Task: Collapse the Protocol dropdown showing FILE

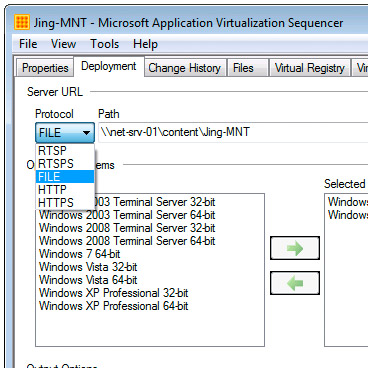Action: point(65,133)
